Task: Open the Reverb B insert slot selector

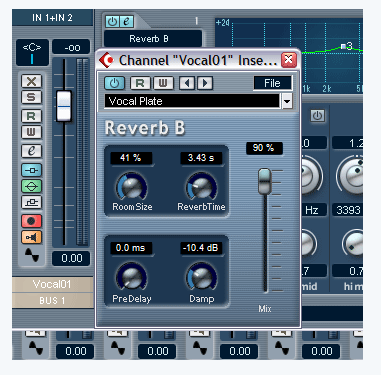Action: tap(153, 39)
